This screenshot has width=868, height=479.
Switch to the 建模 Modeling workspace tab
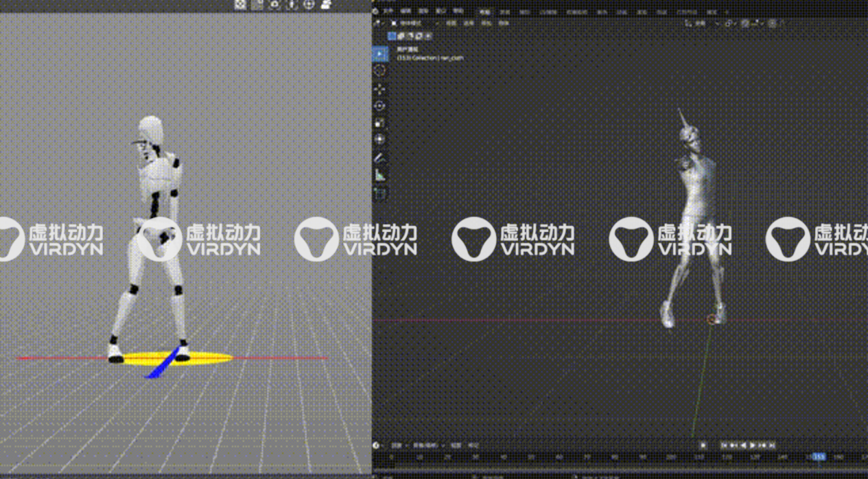click(506, 12)
